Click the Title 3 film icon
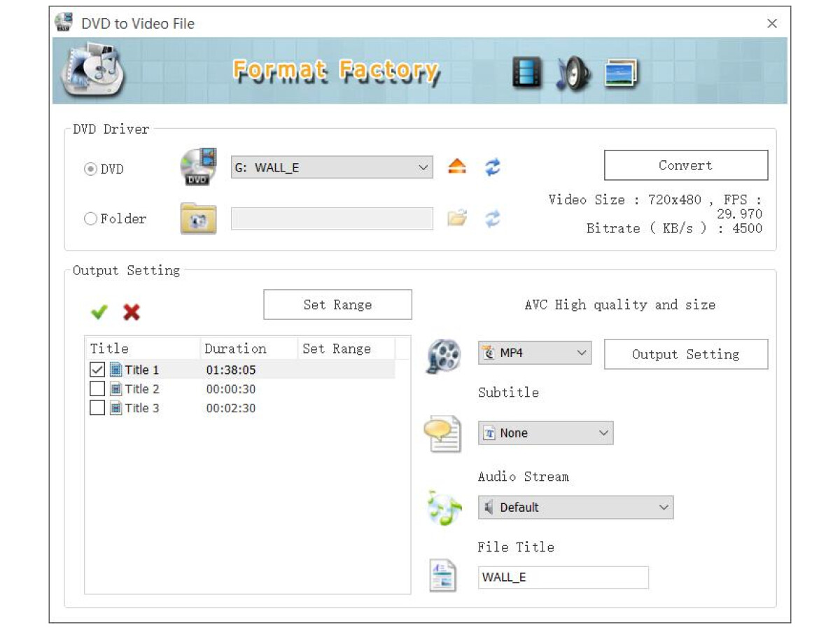The image size is (840, 630). [116, 408]
